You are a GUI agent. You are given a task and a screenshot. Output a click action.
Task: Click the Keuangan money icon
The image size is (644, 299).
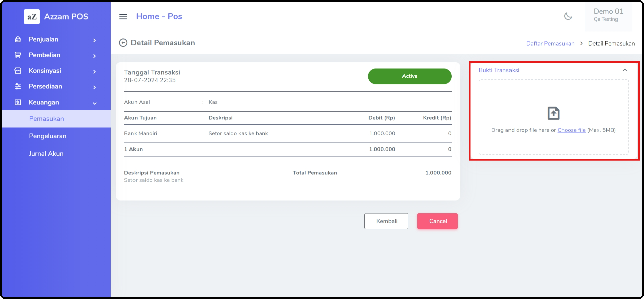point(18,102)
